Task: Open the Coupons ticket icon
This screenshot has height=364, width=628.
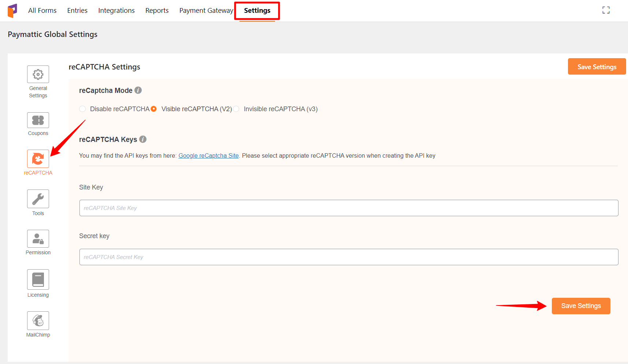Action: pyautogui.click(x=38, y=120)
